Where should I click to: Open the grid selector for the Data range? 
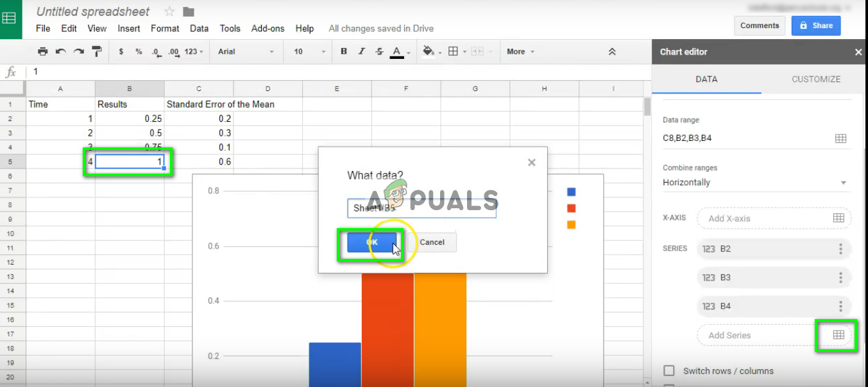(840, 138)
